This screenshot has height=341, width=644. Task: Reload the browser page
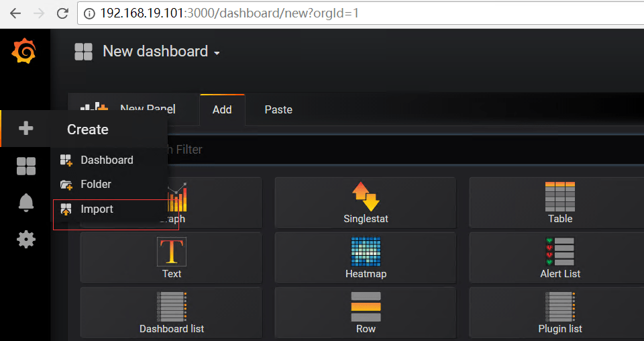coord(62,13)
